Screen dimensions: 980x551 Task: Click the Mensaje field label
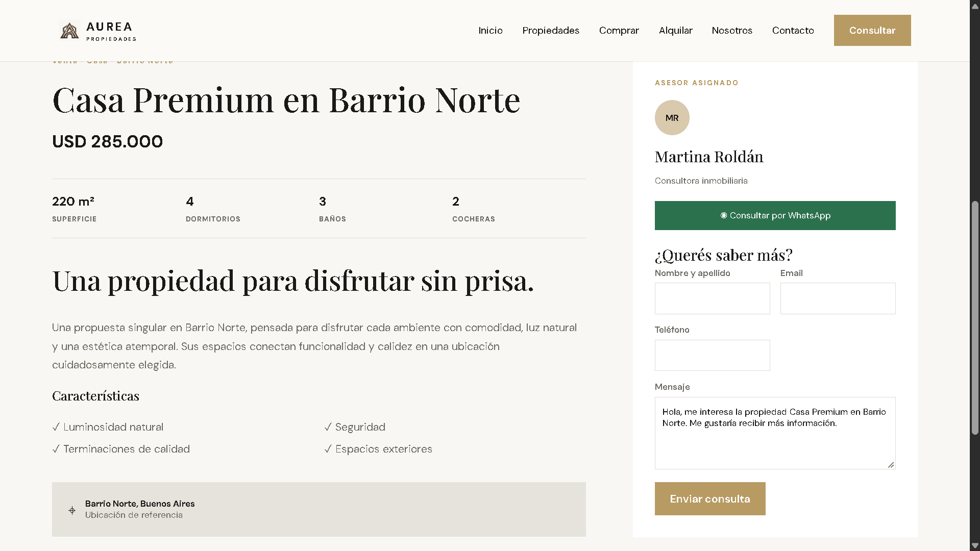click(672, 387)
